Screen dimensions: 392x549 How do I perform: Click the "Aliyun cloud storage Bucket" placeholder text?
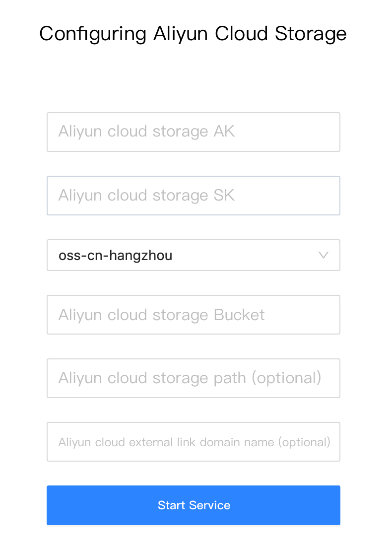tap(161, 315)
